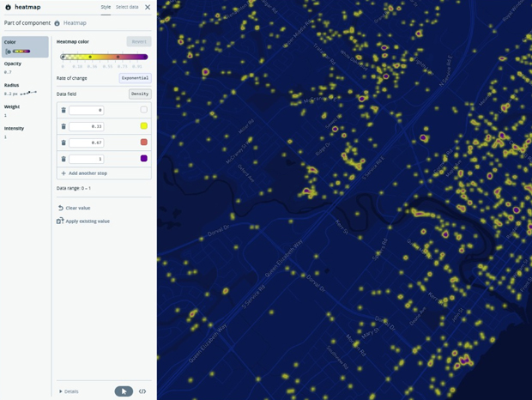This screenshot has height=400, width=532.
Task: Toggle the pointer select-on-map button
Action: (x=124, y=391)
